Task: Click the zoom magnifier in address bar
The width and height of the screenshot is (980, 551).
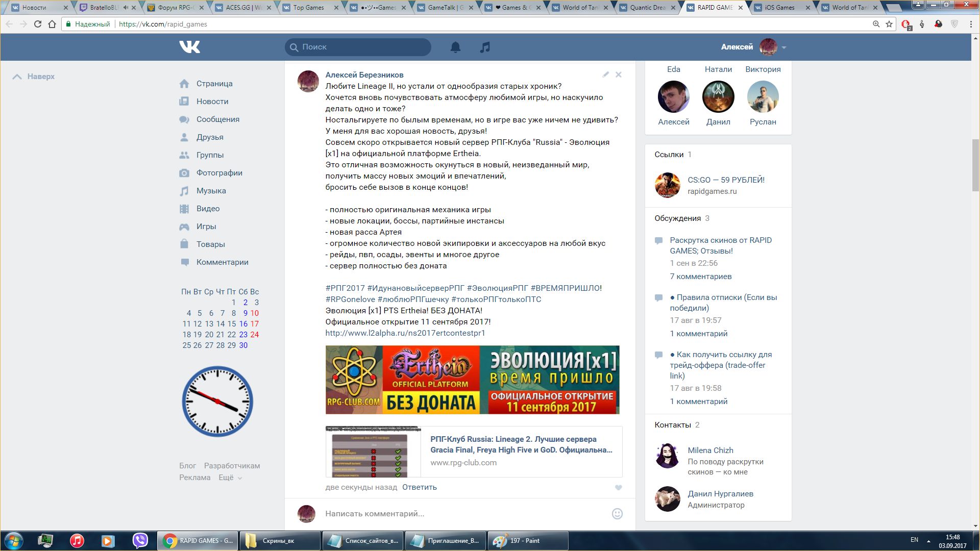Action: (x=876, y=24)
